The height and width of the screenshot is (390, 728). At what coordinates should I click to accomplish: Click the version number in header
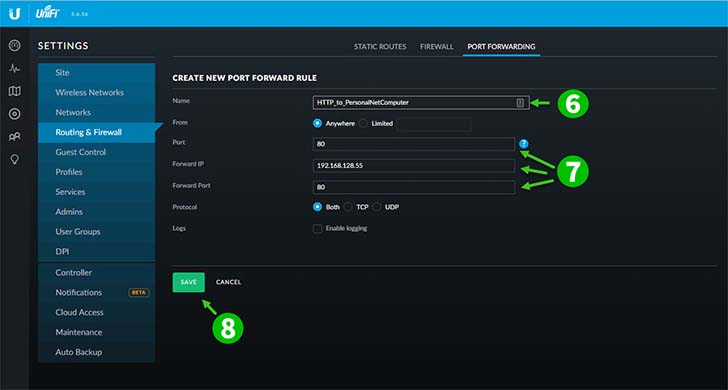click(x=79, y=14)
